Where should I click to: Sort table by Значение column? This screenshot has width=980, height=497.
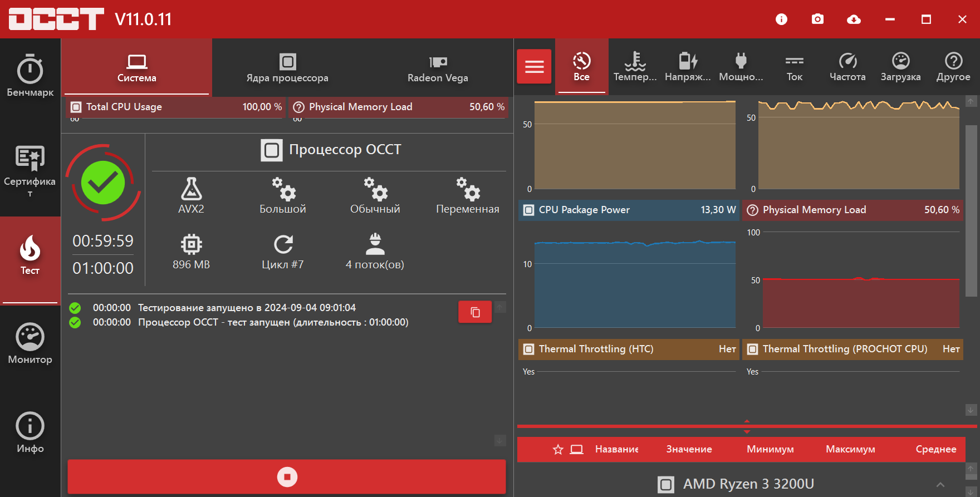click(689, 449)
